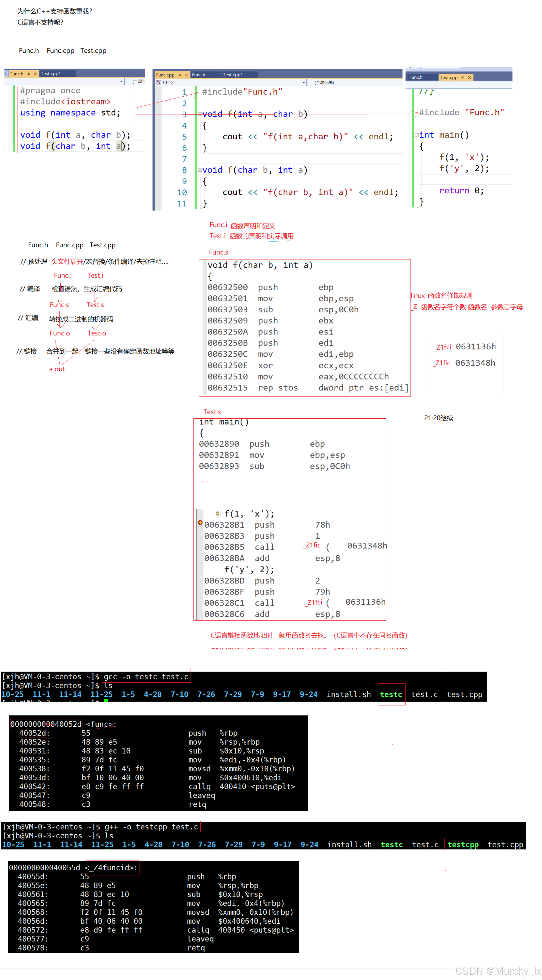Click the 21:20继续 note
Viewport: 542px width, 980px height.
point(439,418)
